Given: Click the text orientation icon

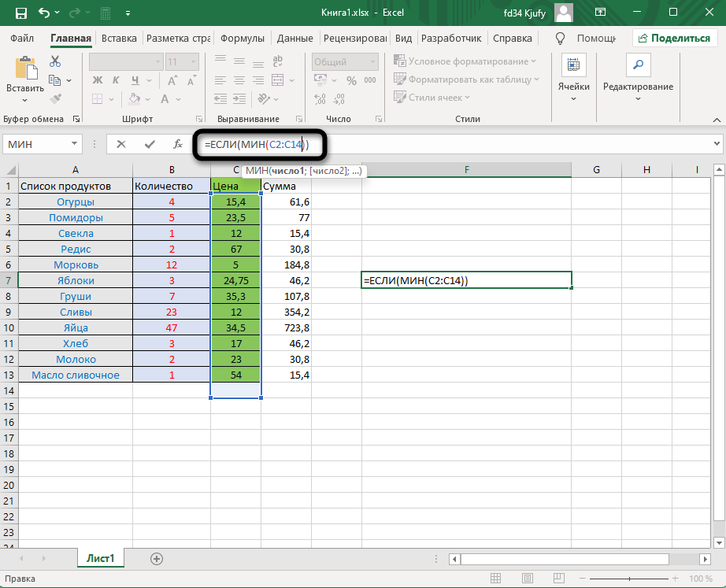Looking at the screenshot, I should pos(265,98).
